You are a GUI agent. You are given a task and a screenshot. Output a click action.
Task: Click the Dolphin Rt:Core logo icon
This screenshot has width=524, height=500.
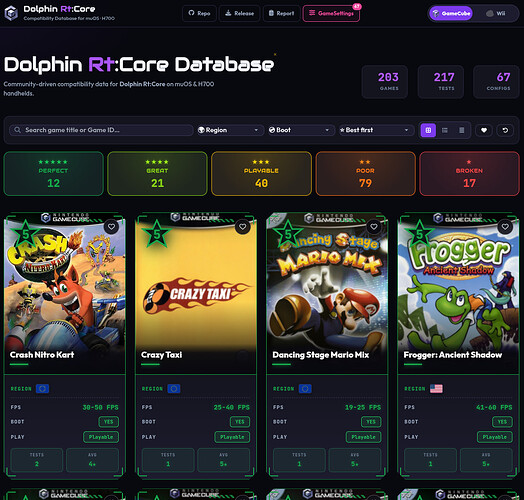[11, 13]
